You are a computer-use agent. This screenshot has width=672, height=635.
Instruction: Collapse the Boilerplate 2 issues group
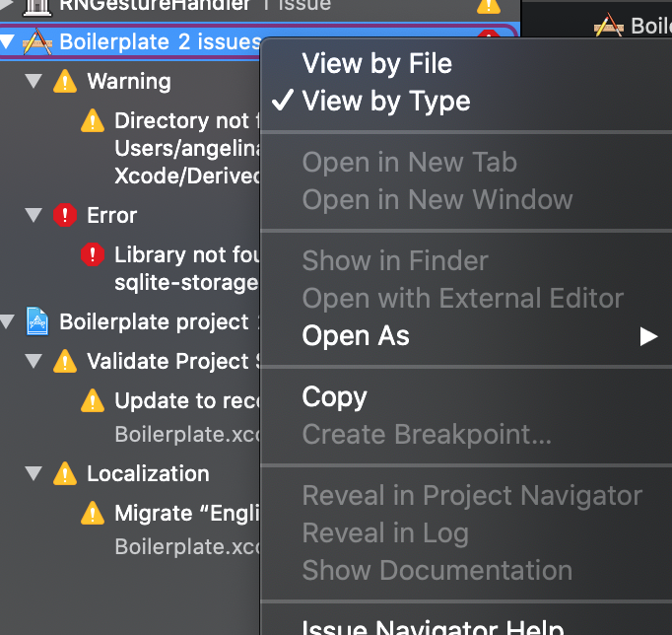point(9,41)
